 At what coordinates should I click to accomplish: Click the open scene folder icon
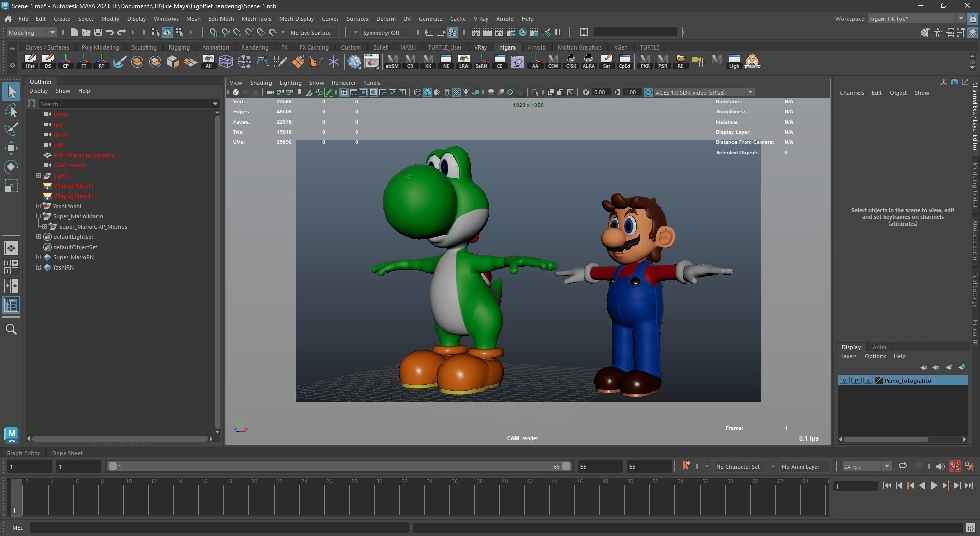[86, 32]
